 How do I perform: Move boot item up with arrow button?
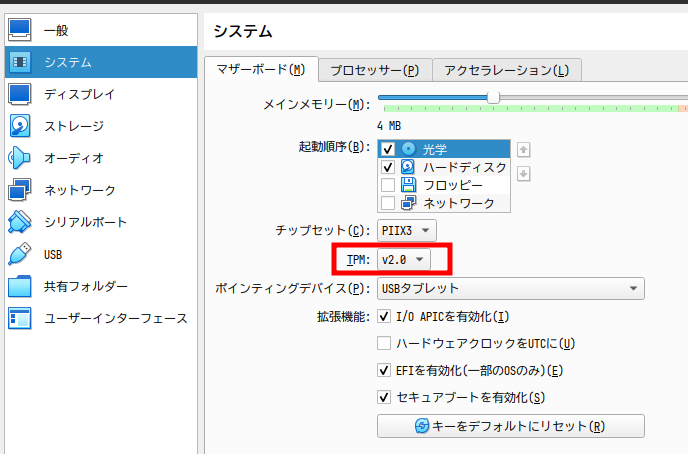523,150
